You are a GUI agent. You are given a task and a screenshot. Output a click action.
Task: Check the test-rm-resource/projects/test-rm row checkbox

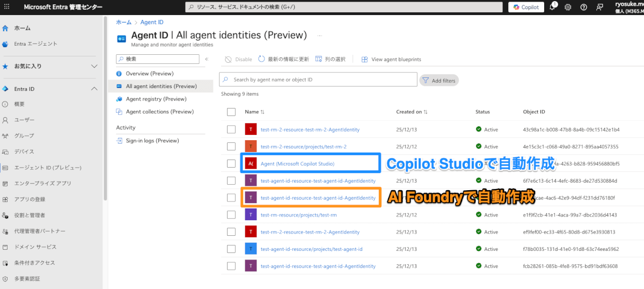[231, 215]
